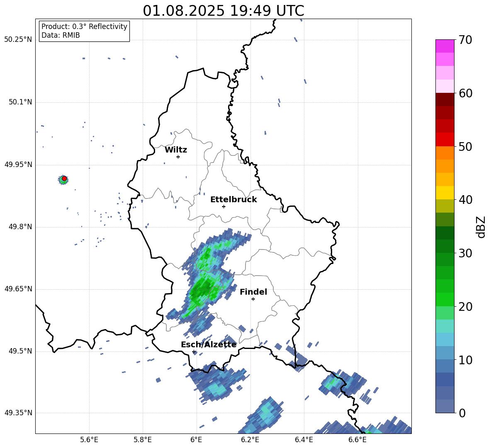Image resolution: width=491 pixels, height=448 pixels.
Task: Click the colorbar tick label 30
Action: (465, 253)
